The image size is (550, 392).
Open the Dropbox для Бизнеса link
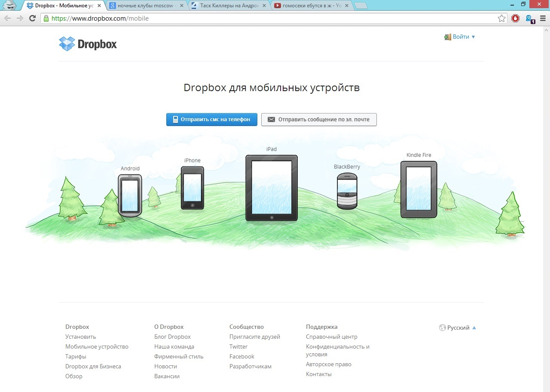click(93, 366)
